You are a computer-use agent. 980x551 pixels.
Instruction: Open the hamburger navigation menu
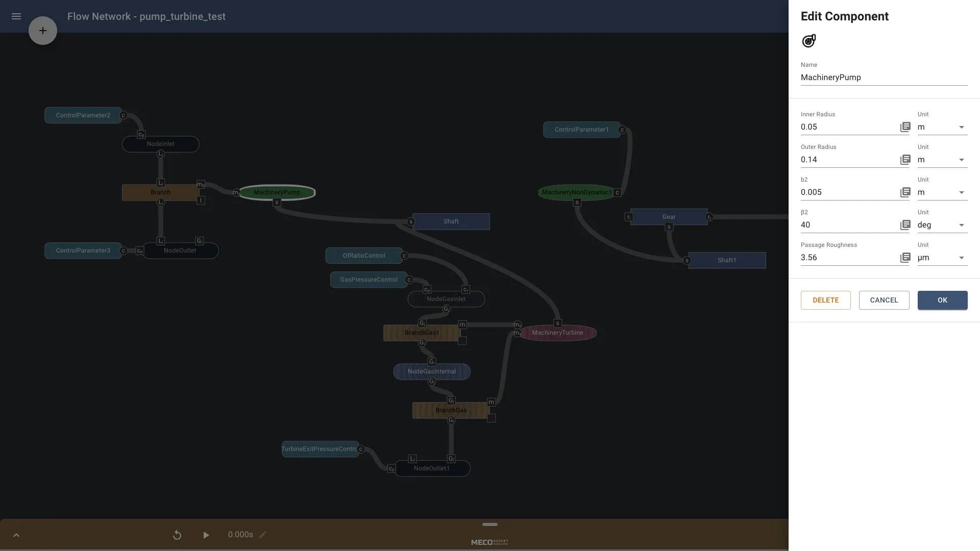(16, 16)
